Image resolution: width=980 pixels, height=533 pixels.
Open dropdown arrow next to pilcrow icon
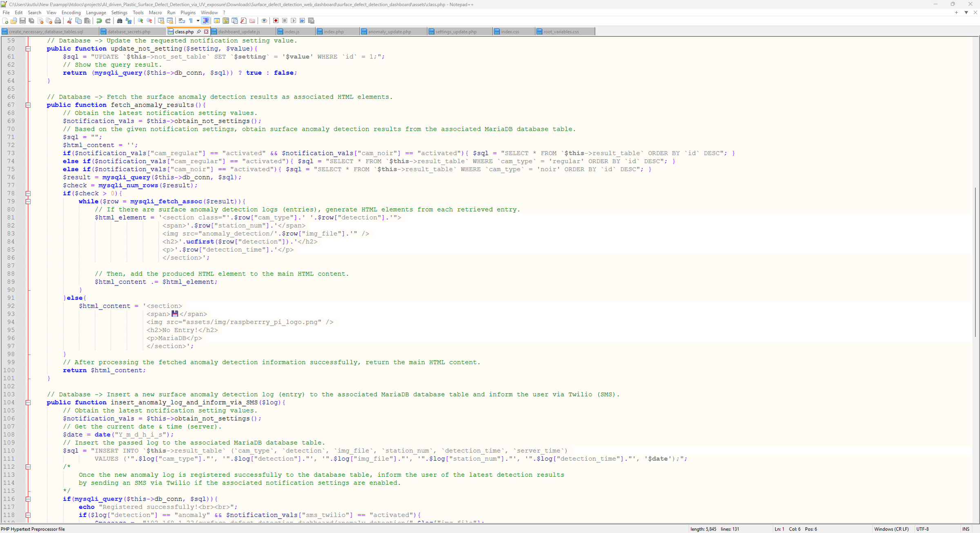click(x=198, y=21)
